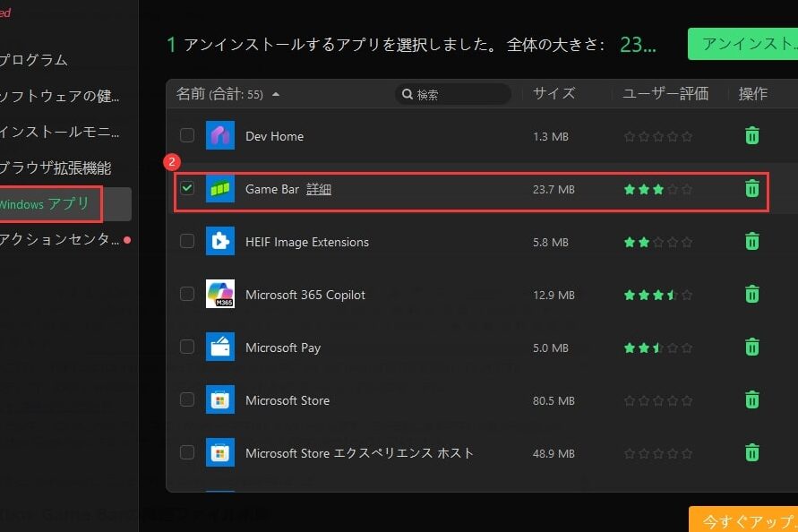The height and width of the screenshot is (532, 798).
Task: Open the プログラム sidebar section
Action: (x=34, y=60)
